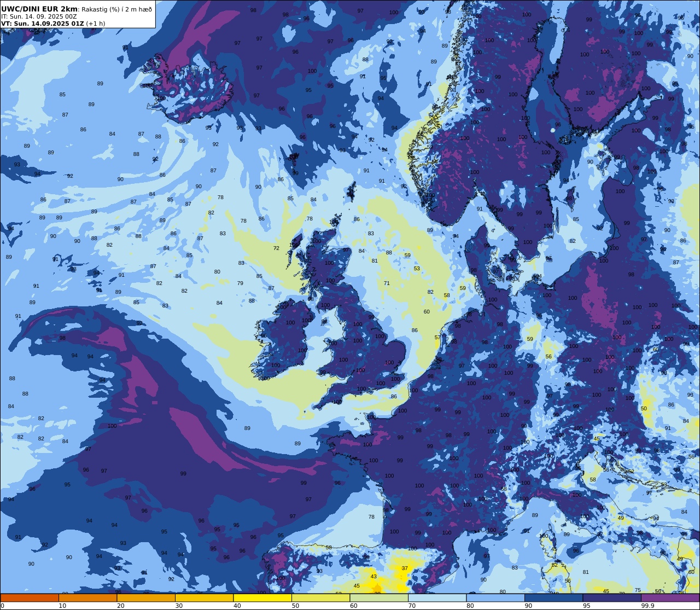This screenshot has height=610, width=700.
Task: Click the 50–60 pale yellow legend swatch
Action: 320,598
